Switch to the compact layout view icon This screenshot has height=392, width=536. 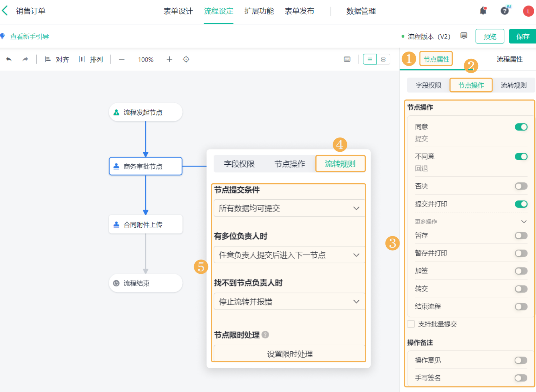tap(383, 59)
